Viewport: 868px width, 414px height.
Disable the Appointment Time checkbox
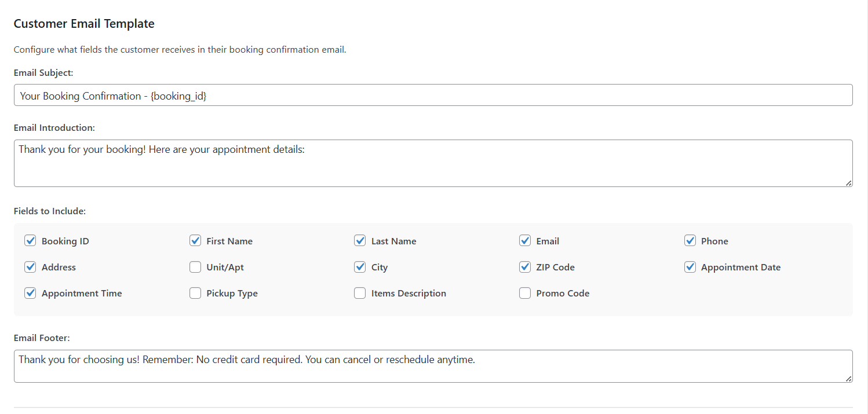30,293
